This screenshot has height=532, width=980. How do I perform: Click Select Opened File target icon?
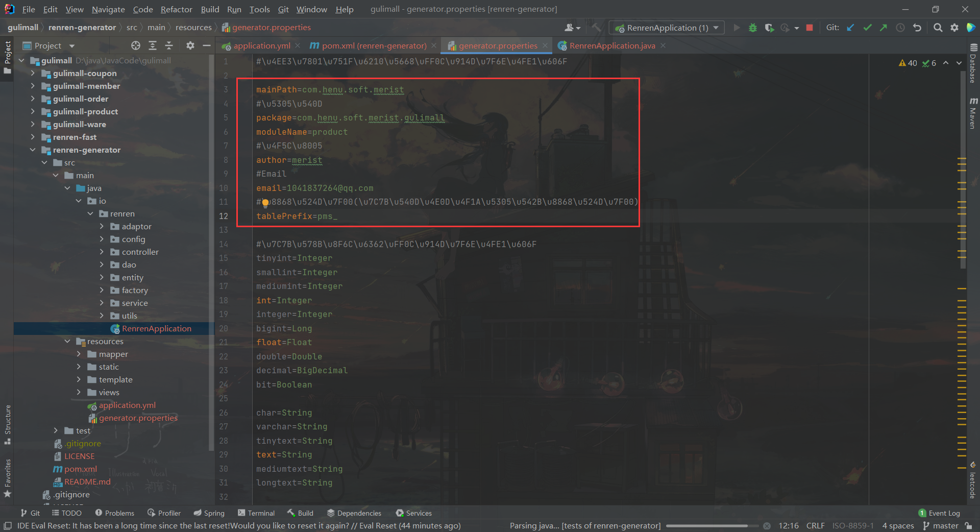click(x=135, y=45)
